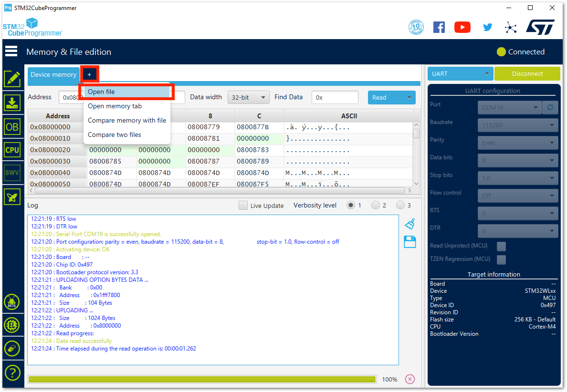This screenshot has width=567, height=392.
Task: Click the ST logo in header
Action: point(540,27)
